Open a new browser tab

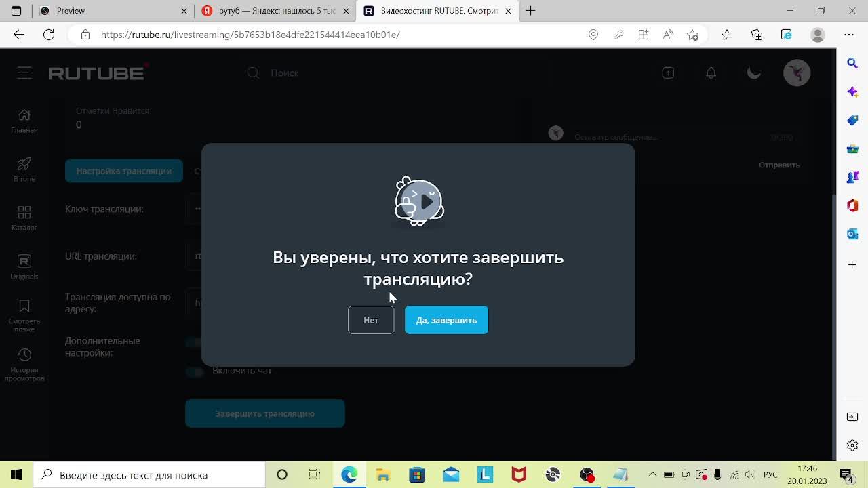point(530,11)
